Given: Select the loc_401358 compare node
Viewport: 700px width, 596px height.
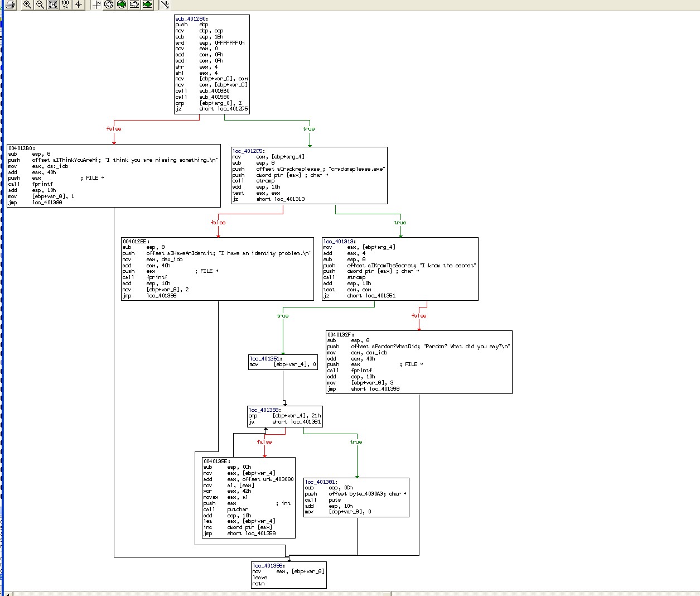Looking at the screenshot, I should [x=285, y=416].
